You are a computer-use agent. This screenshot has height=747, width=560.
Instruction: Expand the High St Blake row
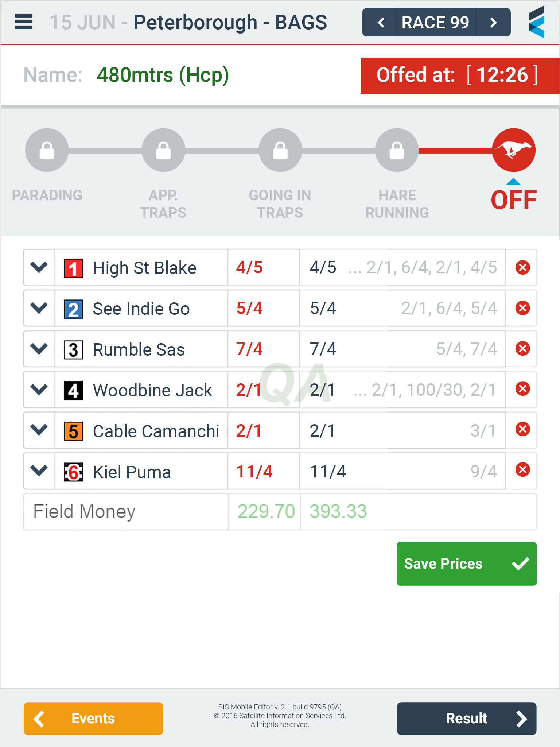pyautogui.click(x=39, y=267)
